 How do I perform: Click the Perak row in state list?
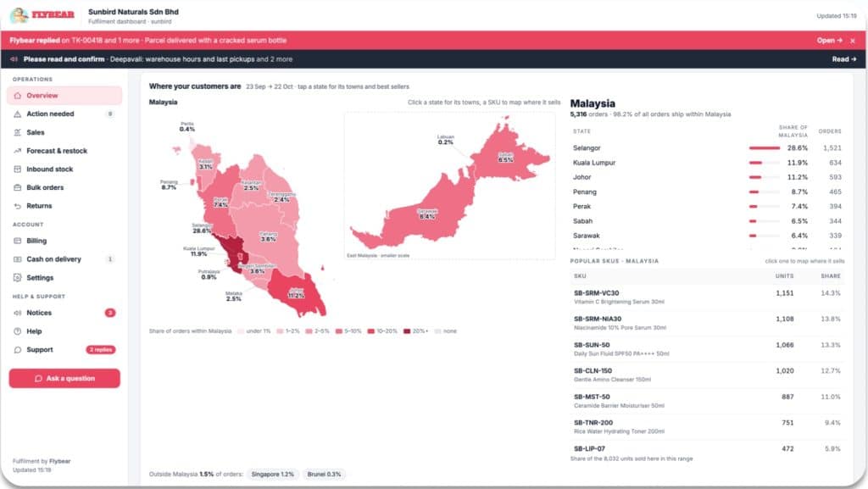pos(707,206)
